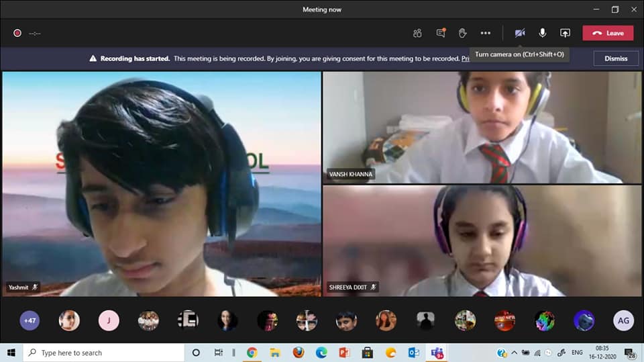Open the taskbar clock and date
The width and height of the screenshot is (644, 362).
click(x=602, y=353)
